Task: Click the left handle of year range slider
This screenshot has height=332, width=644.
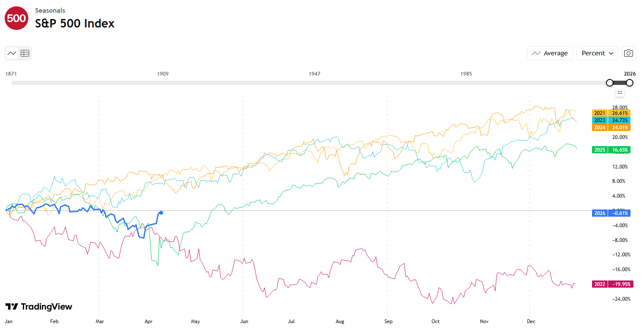Action: point(609,83)
